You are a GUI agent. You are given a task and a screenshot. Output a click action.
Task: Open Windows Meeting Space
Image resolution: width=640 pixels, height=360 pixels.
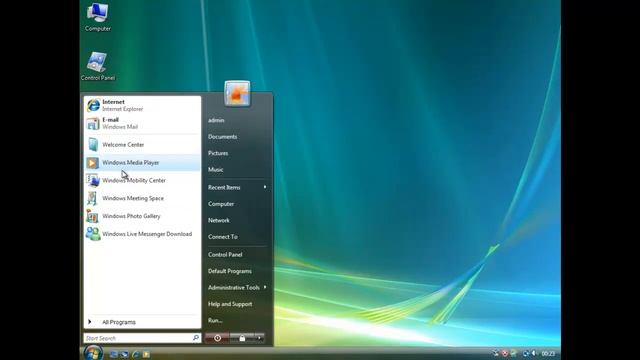[x=142, y=198]
